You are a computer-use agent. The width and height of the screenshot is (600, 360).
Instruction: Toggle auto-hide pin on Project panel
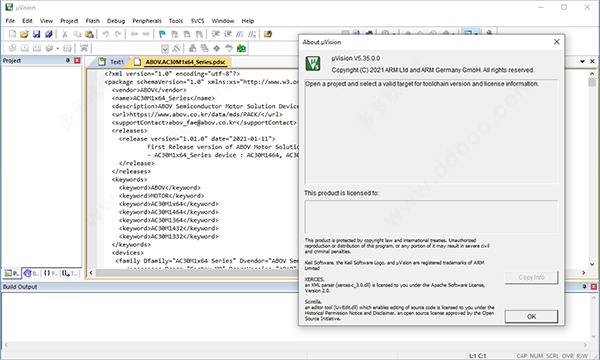click(68, 60)
